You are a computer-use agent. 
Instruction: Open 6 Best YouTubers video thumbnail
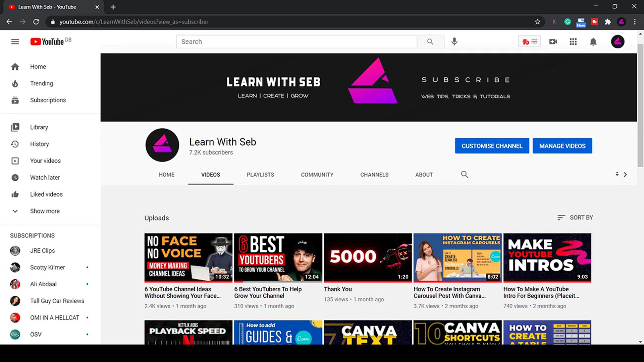(x=278, y=257)
